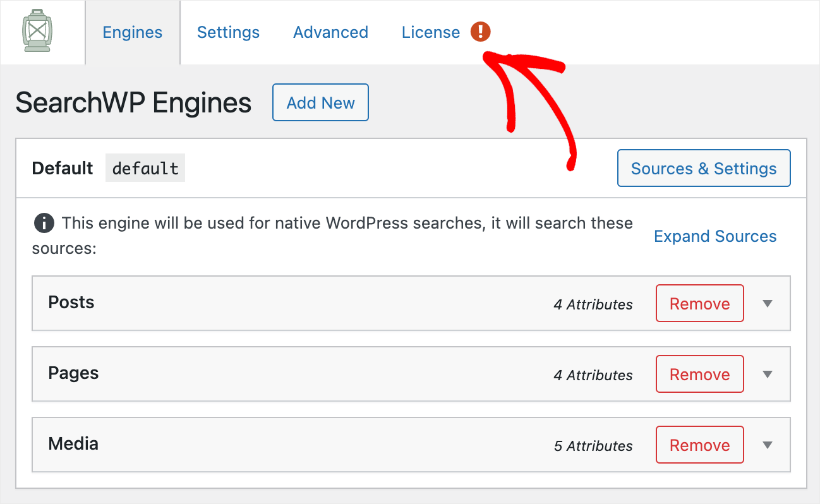Remove the Media source
The height and width of the screenshot is (504, 820).
coord(699,445)
